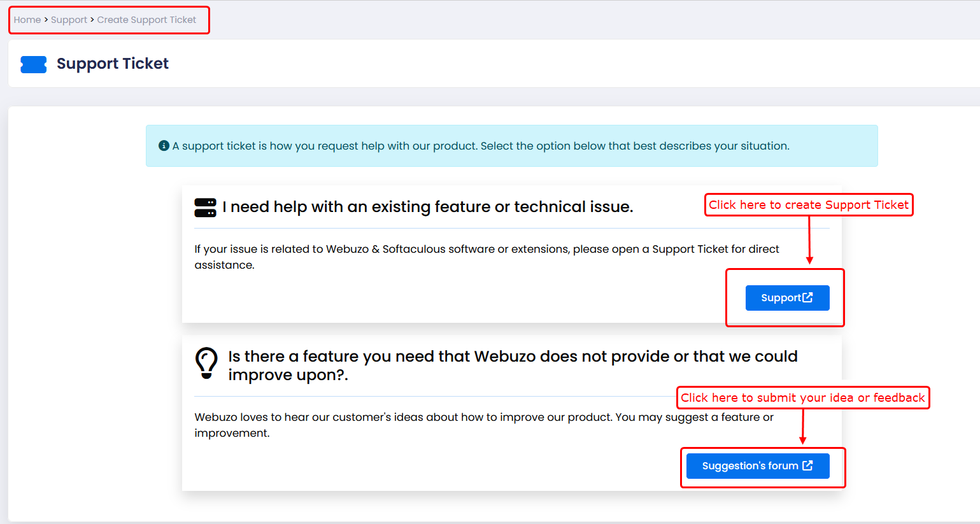
Task: Click the 'Click here to create Support Ticket' annotation
Action: click(x=809, y=205)
